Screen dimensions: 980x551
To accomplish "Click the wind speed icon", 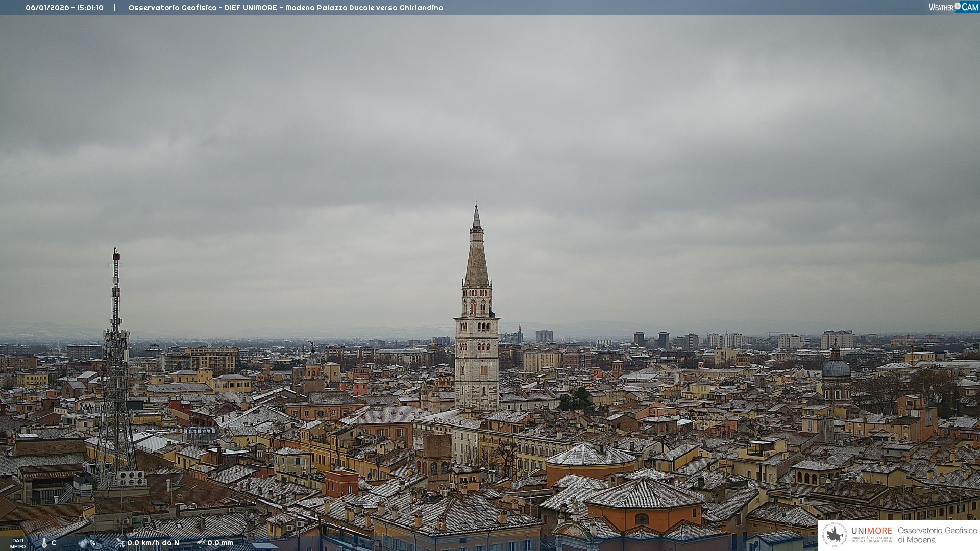I will (120, 543).
